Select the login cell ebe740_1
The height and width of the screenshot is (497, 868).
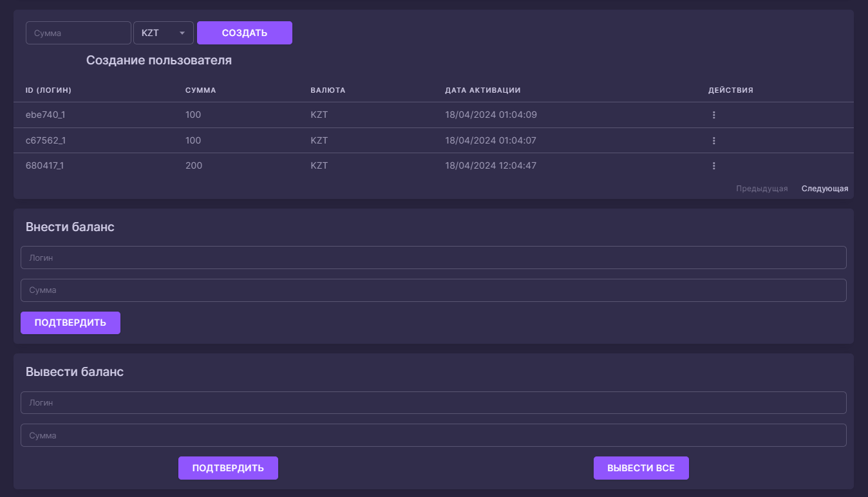point(46,115)
